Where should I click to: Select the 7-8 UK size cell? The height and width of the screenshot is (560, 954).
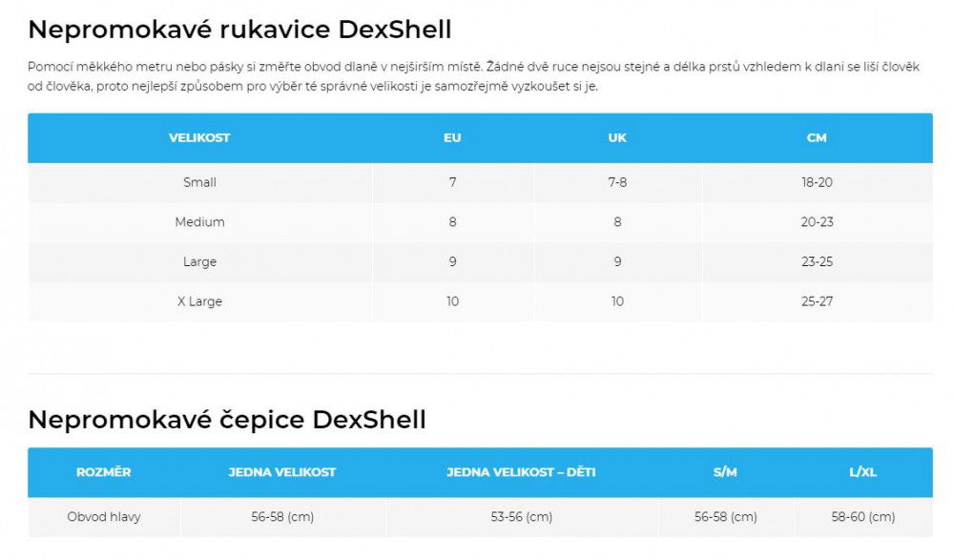click(x=617, y=182)
